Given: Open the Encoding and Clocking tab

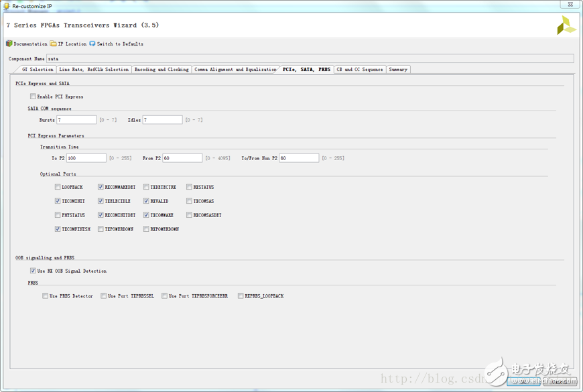Looking at the screenshot, I should pyautogui.click(x=161, y=69).
